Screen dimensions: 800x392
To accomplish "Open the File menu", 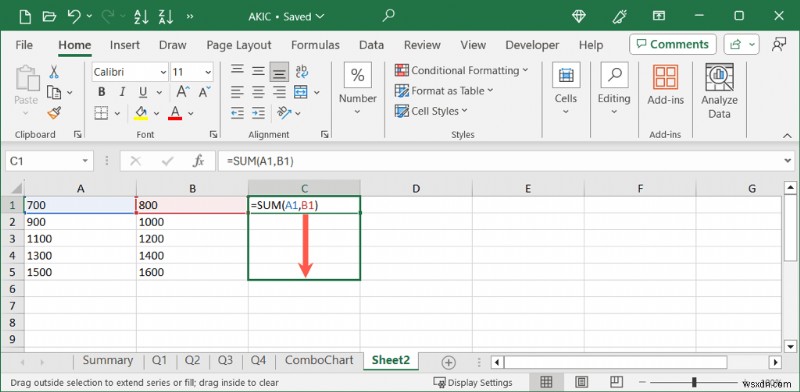I will click(x=24, y=45).
